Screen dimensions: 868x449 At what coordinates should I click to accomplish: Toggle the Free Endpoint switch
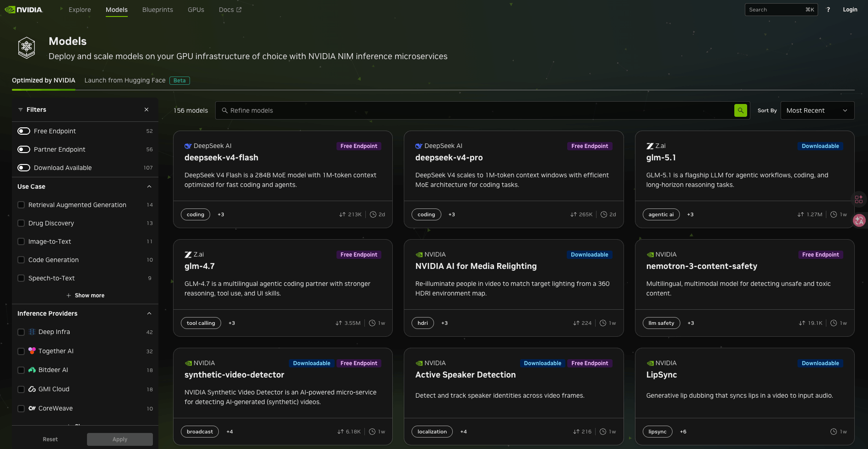pos(24,131)
